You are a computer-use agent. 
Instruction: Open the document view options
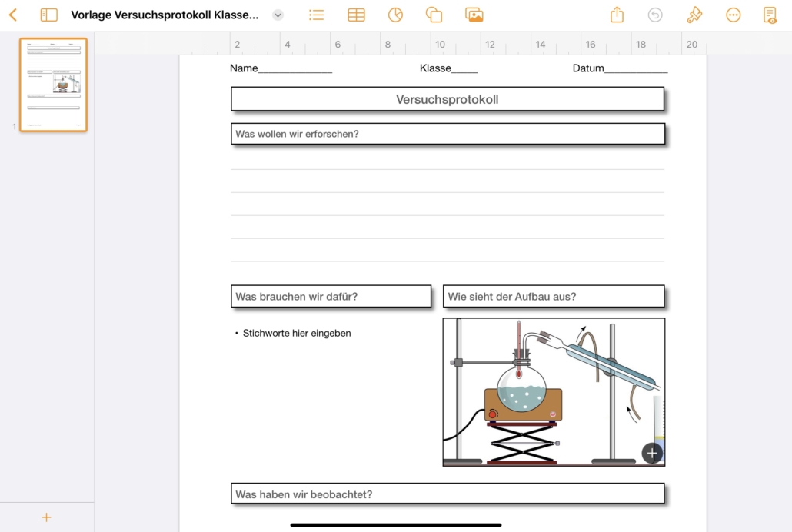click(770, 15)
